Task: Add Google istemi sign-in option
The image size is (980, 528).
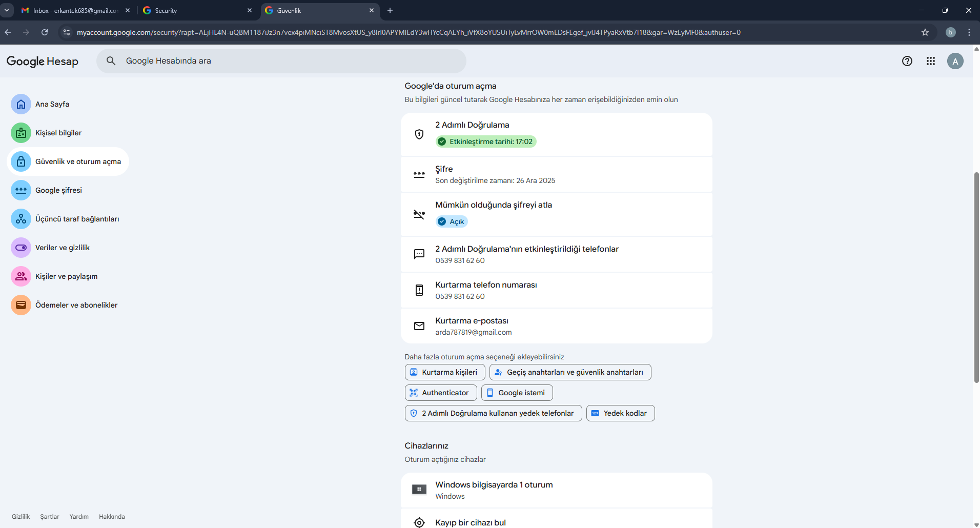Action: click(x=517, y=393)
